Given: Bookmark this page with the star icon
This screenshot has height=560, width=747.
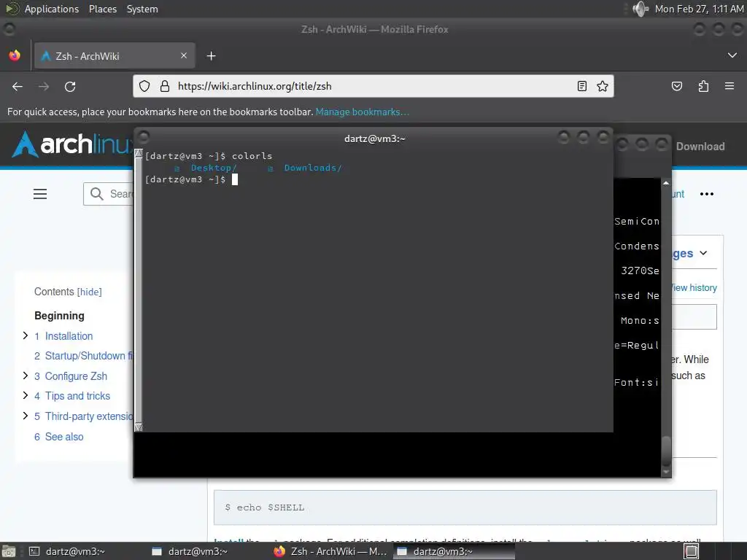Looking at the screenshot, I should (602, 86).
